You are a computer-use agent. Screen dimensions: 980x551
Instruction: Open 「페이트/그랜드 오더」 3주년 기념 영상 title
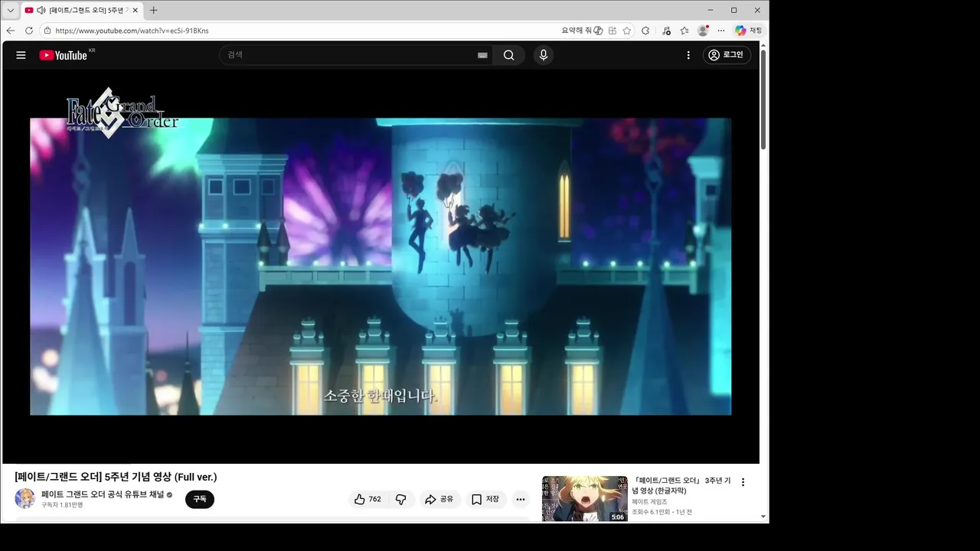click(x=681, y=485)
